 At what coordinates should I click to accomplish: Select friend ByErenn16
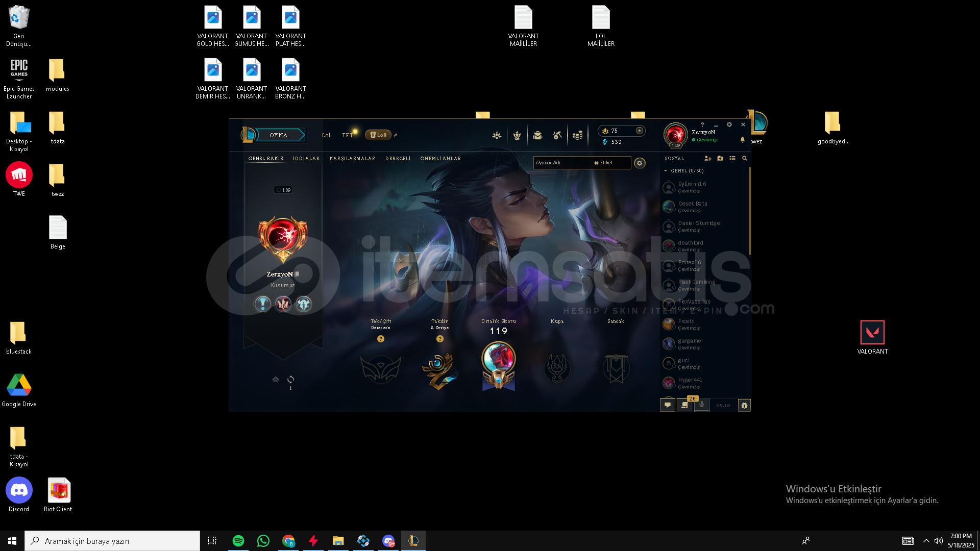pos(704,187)
